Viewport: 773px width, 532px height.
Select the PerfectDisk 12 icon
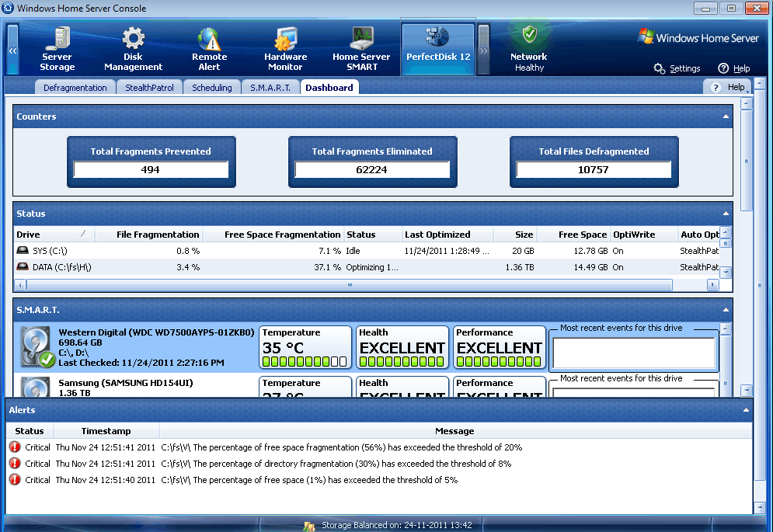coord(437,37)
